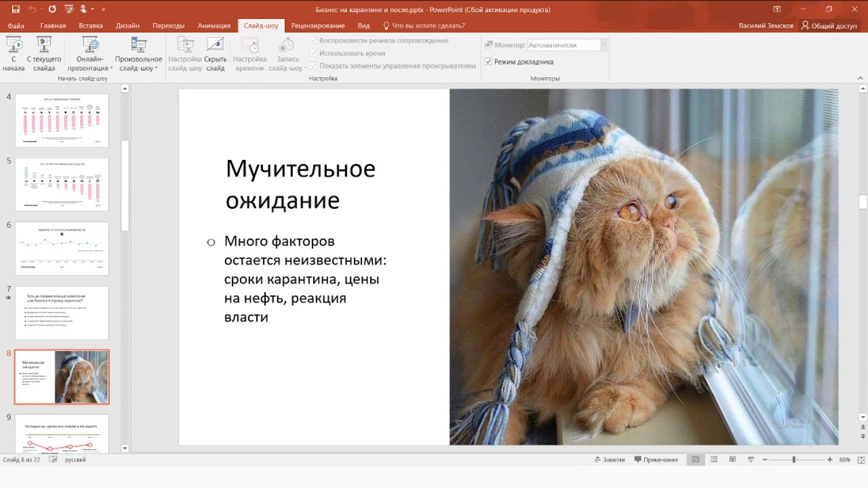868x488 pixels.
Task: Start slideshow from current slide
Action: pyautogui.click(x=44, y=54)
